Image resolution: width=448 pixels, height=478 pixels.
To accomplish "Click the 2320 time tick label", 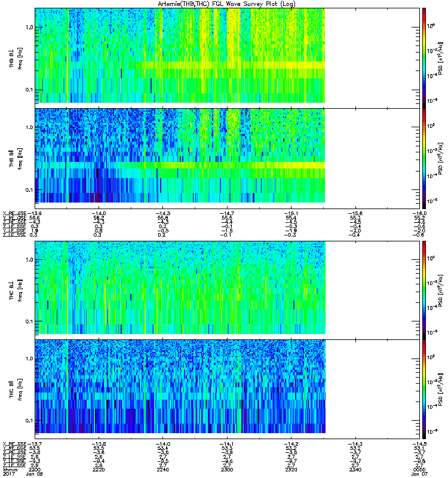I will (x=291, y=470).
